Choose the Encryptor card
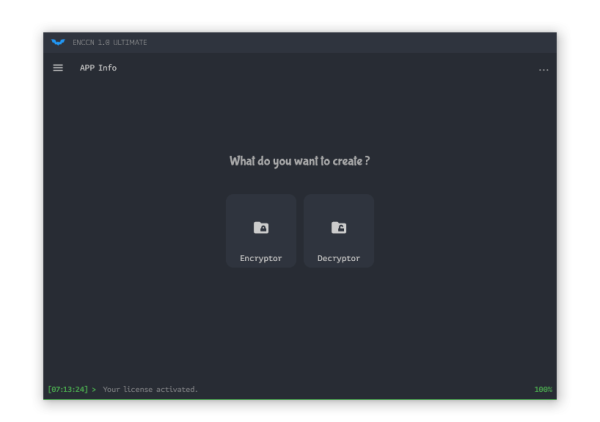Image resolution: width=600 pixels, height=422 pixels. tap(261, 231)
